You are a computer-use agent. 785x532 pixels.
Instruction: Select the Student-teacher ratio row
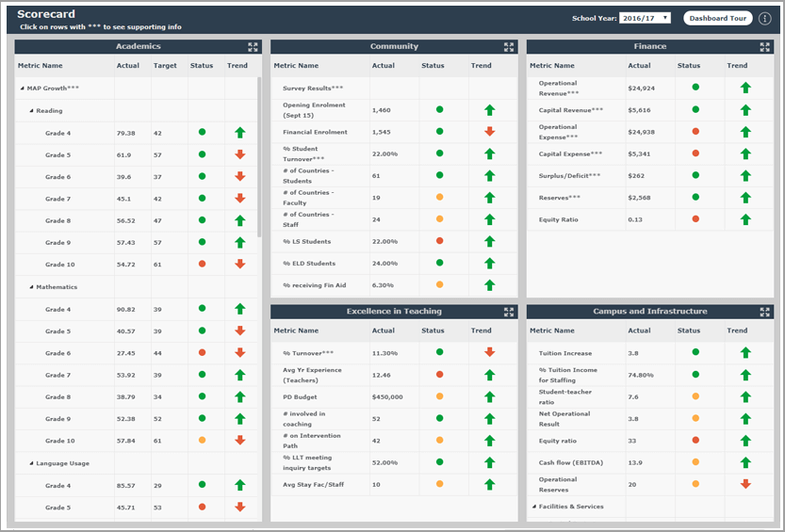pyautogui.click(x=650, y=397)
